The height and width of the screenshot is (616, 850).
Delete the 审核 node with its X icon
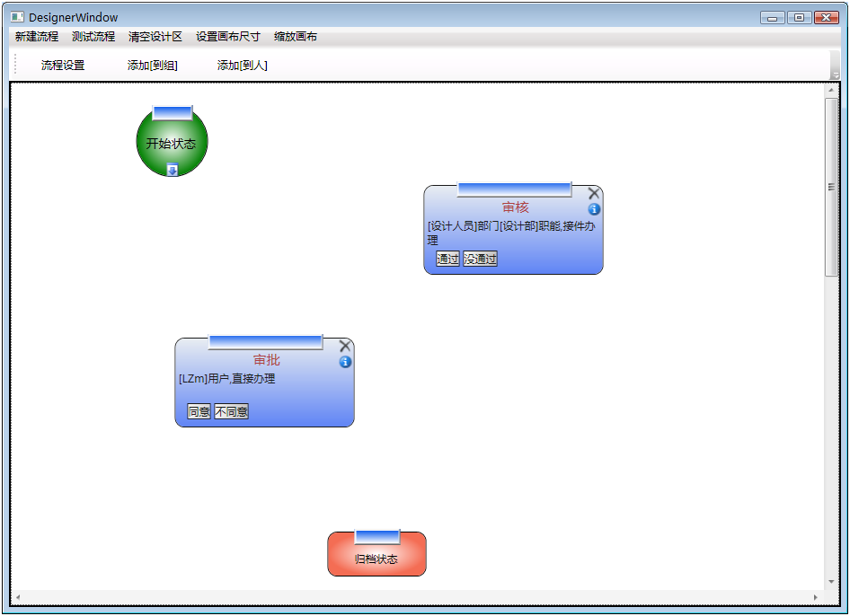pos(594,193)
